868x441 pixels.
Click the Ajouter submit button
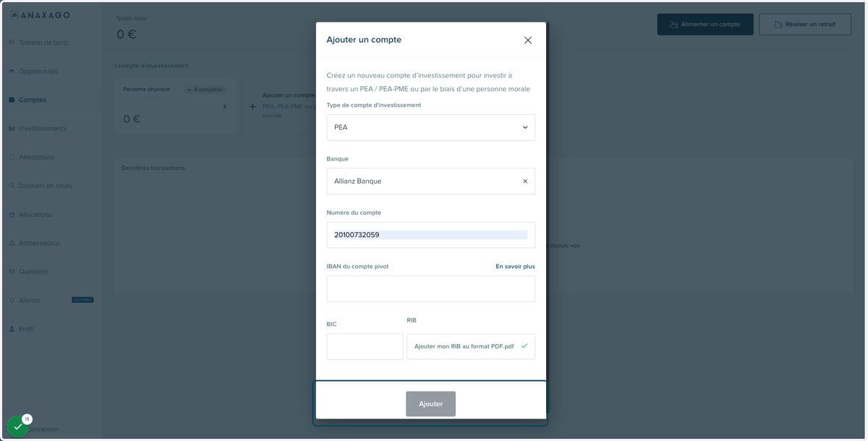point(430,404)
